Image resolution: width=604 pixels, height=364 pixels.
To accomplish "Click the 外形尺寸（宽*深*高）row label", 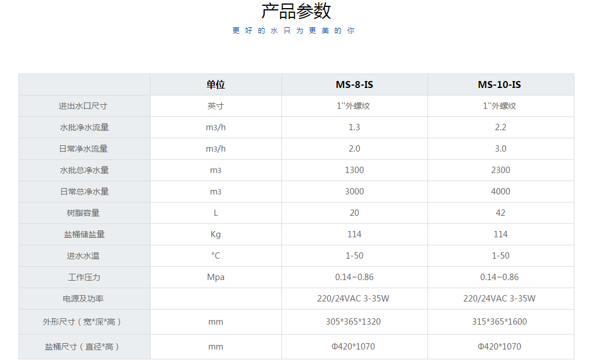I will click(x=83, y=322).
